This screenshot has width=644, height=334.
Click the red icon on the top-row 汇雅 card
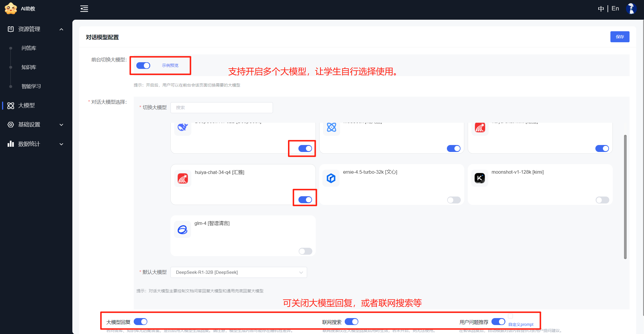click(x=480, y=127)
